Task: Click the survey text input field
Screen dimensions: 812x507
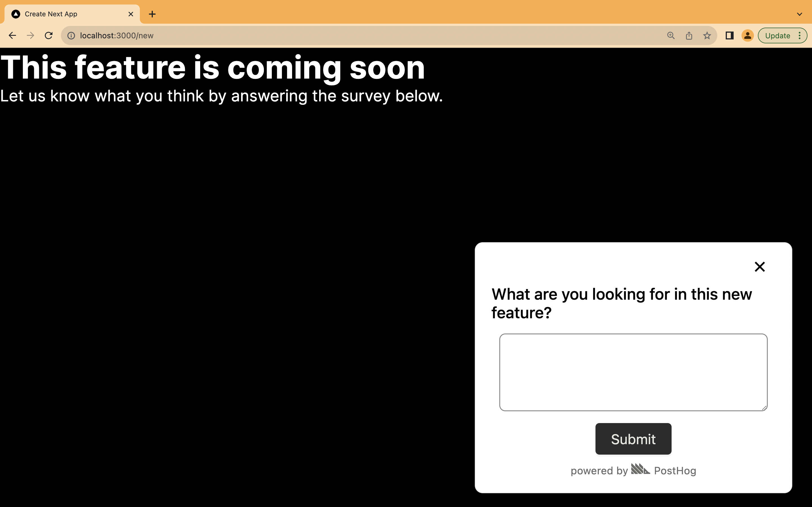Action: (633, 372)
